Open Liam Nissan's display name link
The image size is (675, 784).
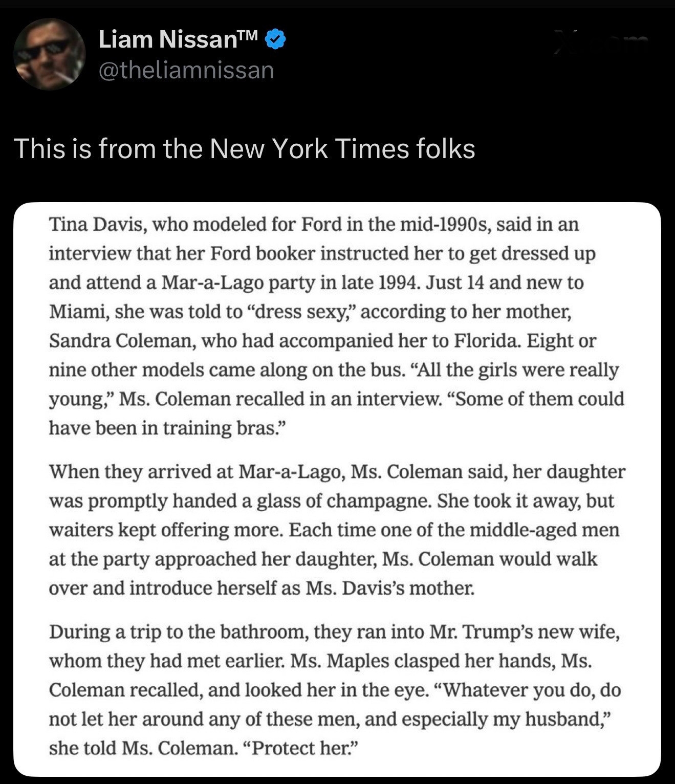point(168,39)
